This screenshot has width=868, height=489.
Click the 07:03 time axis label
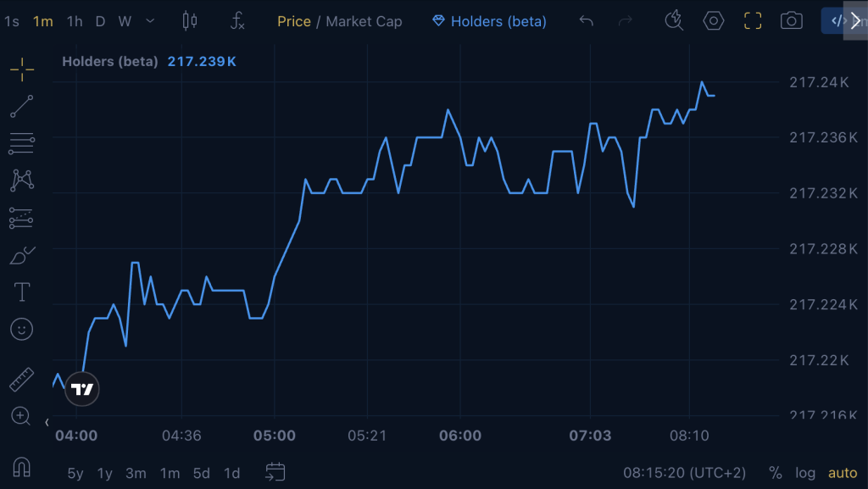point(590,436)
